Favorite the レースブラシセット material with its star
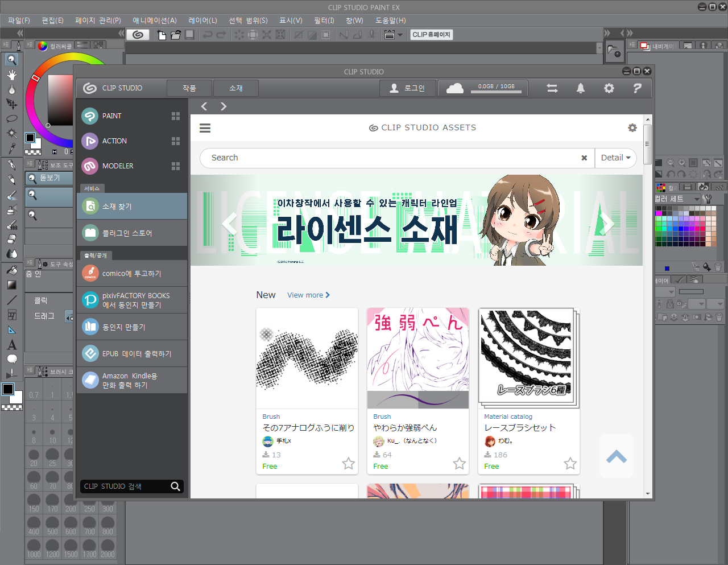The width and height of the screenshot is (728, 565). (x=570, y=464)
